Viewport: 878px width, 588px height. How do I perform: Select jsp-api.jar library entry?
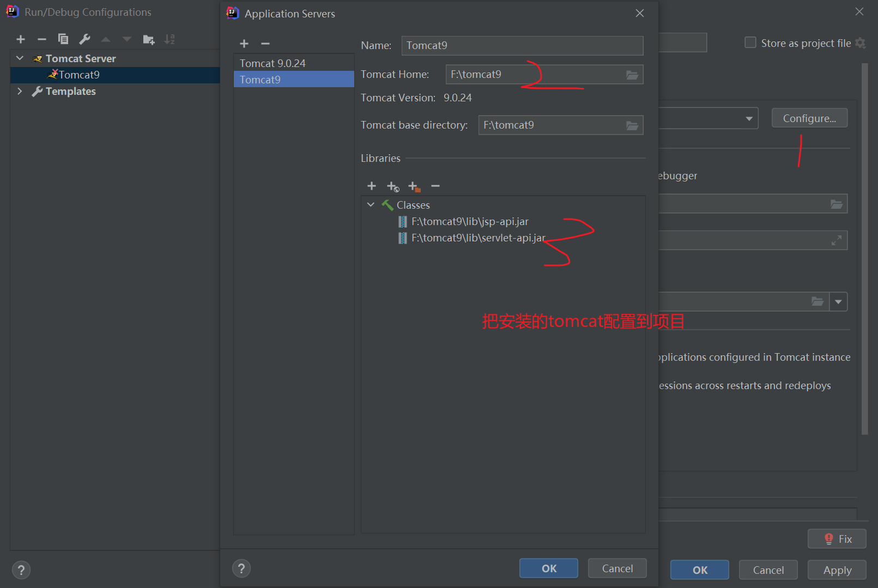click(470, 222)
